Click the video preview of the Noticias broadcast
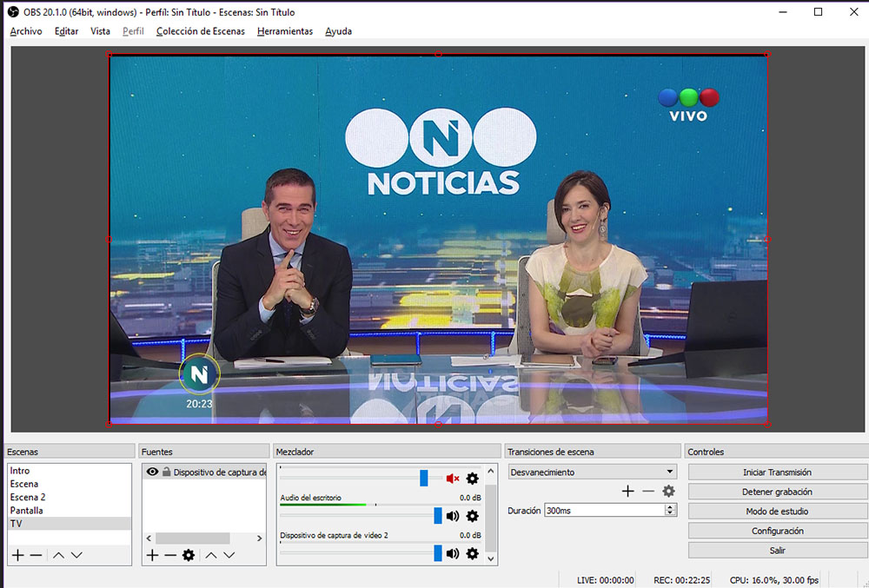Image resolution: width=869 pixels, height=588 pixels. click(438, 239)
